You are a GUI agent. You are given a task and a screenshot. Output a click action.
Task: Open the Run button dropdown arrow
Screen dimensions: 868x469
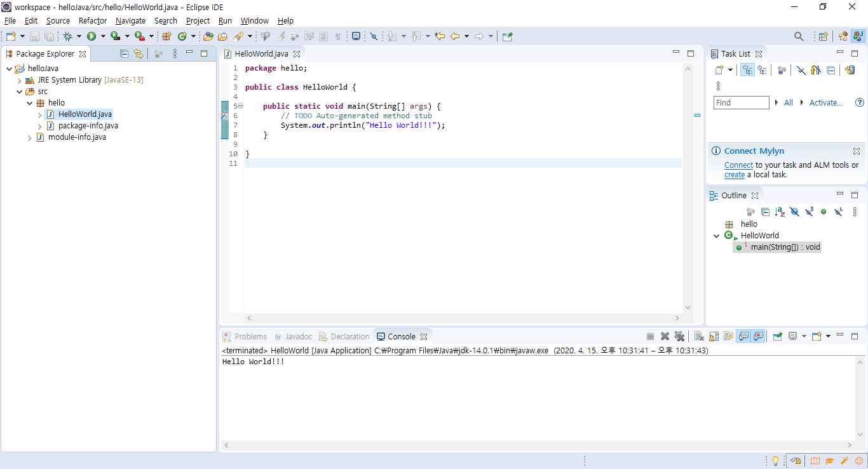pyautogui.click(x=103, y=37)
